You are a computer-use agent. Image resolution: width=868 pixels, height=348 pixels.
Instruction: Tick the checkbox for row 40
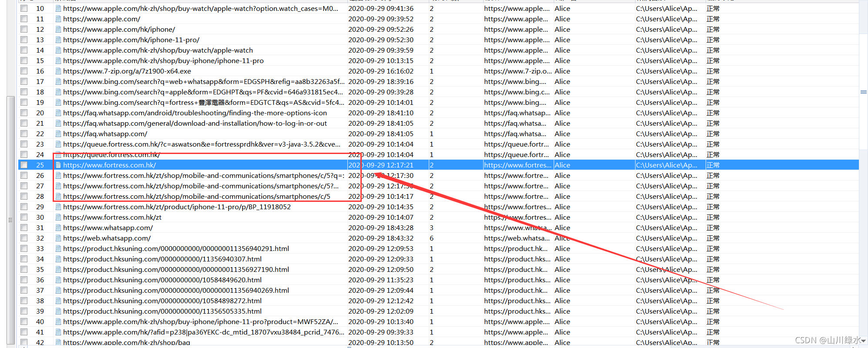tap(24, 321)
